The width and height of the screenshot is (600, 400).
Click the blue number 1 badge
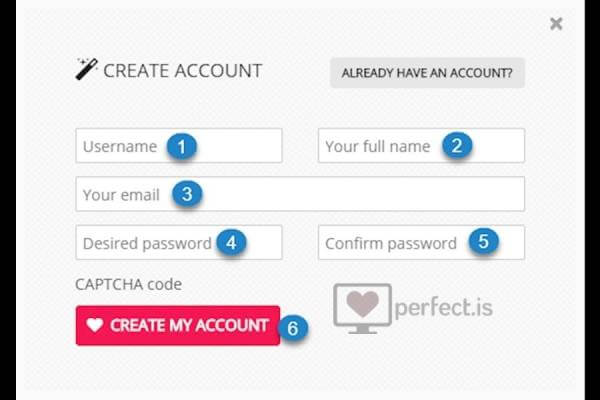click(182, 146)
